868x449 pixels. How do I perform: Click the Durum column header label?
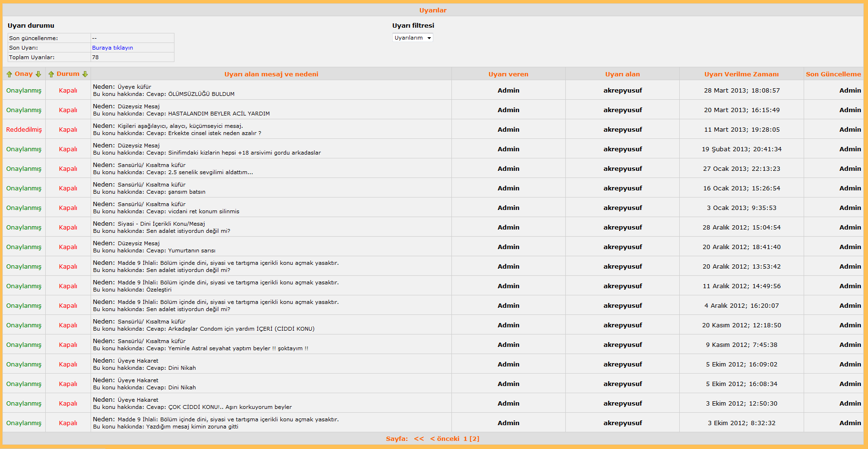click(x=68, y=74)
